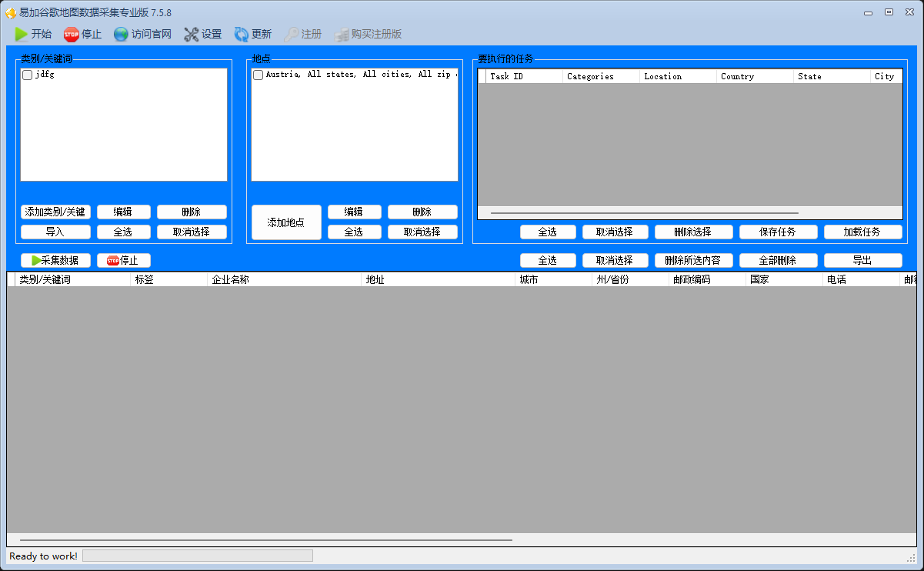Click 保存任务 button
This screenshot has width=924, height=571.
(x=779, y=232)
